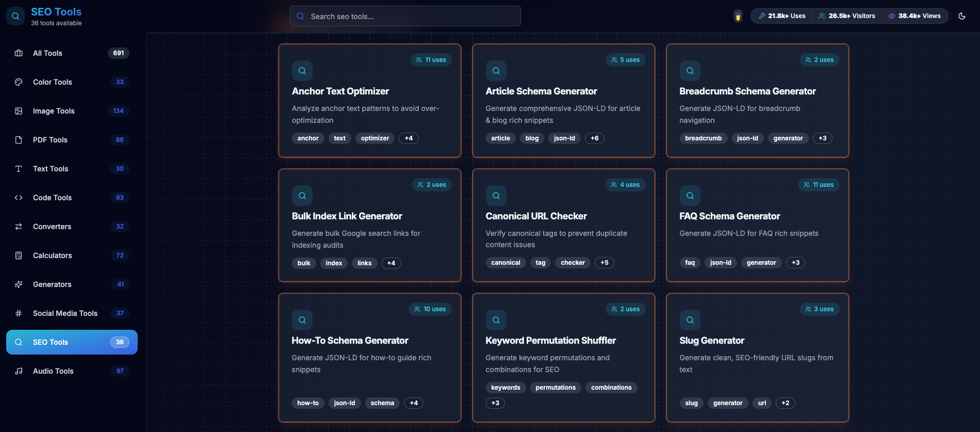The image size is (980, 432).
Task: Click the SEO Tools logo magnifier icon
Action: tap(15, 16)
